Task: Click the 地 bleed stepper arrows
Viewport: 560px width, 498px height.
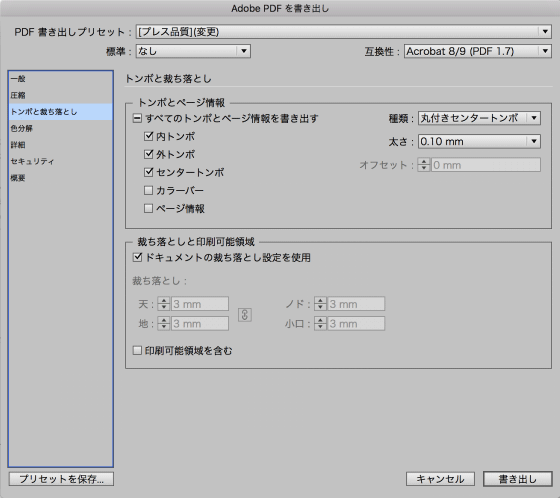Action: coord(164,323)
